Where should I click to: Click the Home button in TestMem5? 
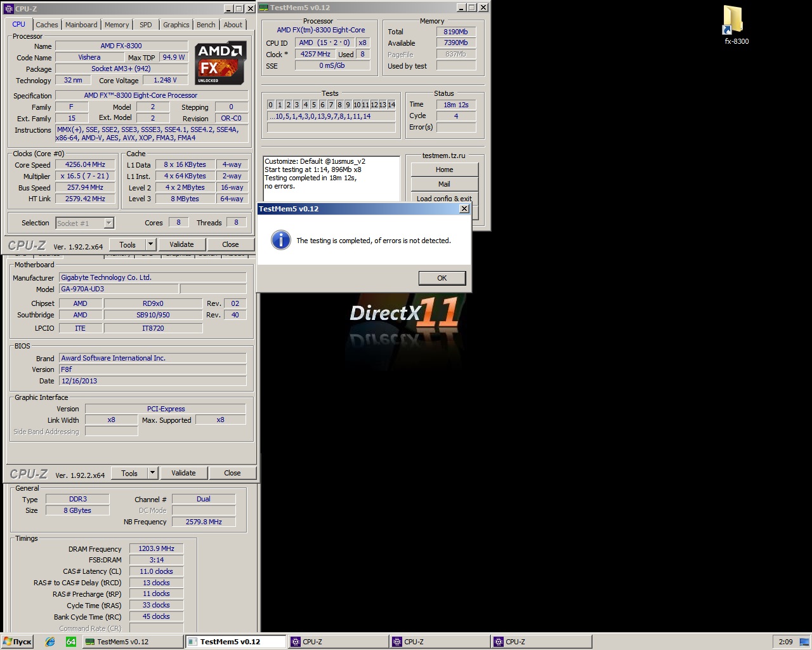[x=444, y=169]
